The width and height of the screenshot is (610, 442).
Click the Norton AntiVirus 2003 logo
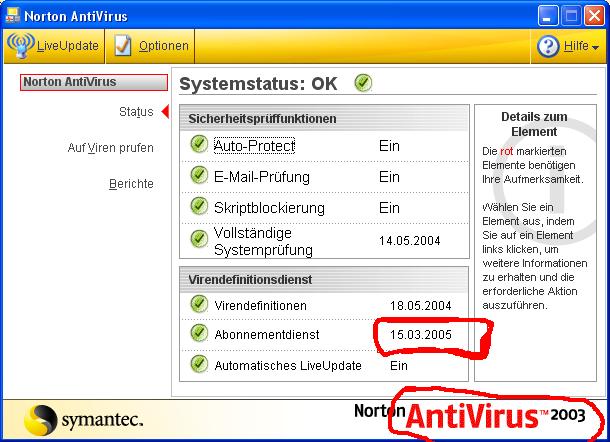tap(470, 416)
